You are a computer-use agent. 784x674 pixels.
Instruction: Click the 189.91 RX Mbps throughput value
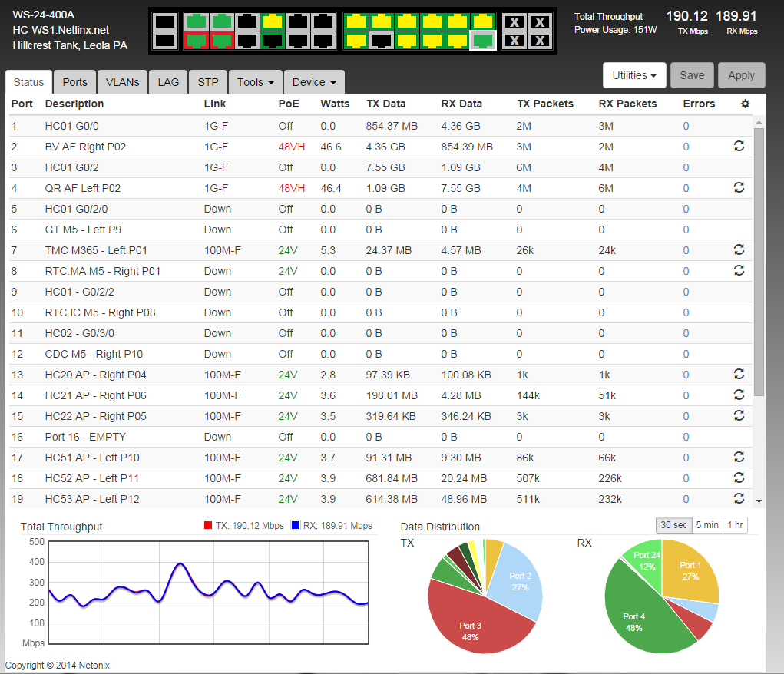[x=736, y=16]
